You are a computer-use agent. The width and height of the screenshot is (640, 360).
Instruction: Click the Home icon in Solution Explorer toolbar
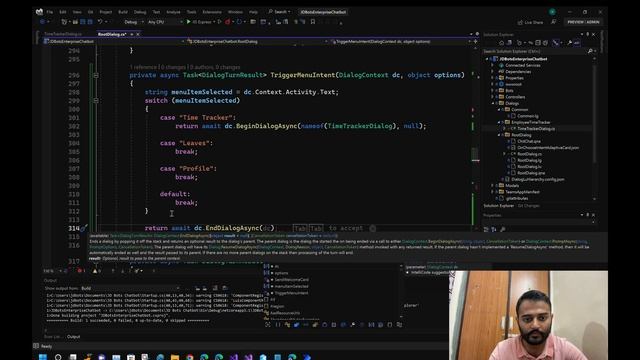point(502,42)
